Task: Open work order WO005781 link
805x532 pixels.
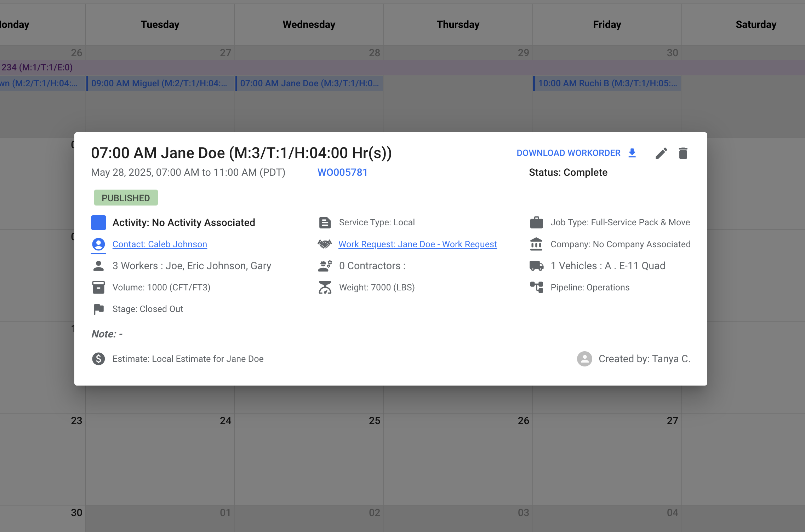Action: [342, 172]
